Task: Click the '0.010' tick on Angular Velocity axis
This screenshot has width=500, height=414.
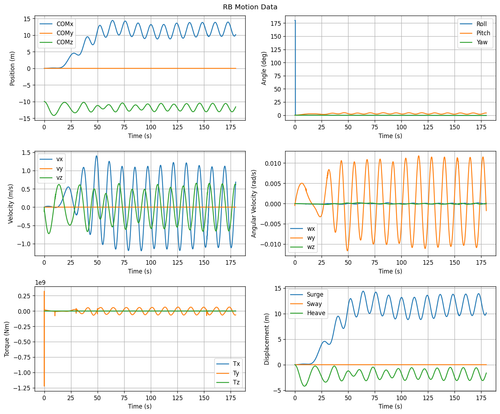Action: pos(273,163)
